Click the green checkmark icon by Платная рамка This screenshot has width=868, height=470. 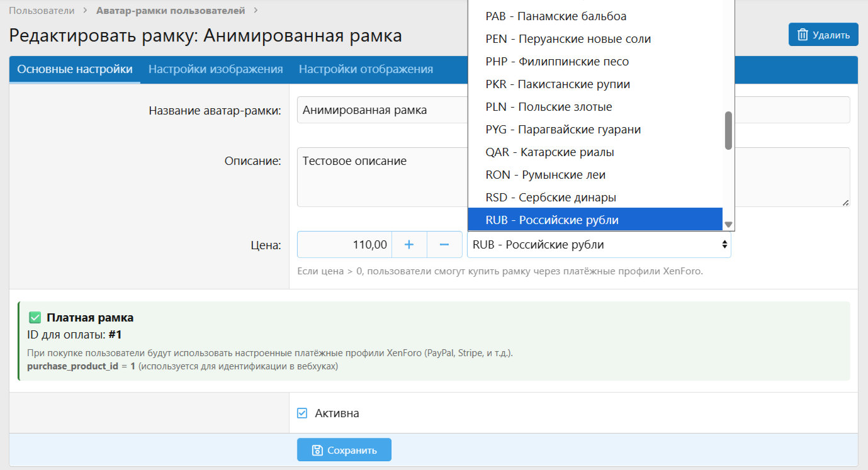point(35,318)
